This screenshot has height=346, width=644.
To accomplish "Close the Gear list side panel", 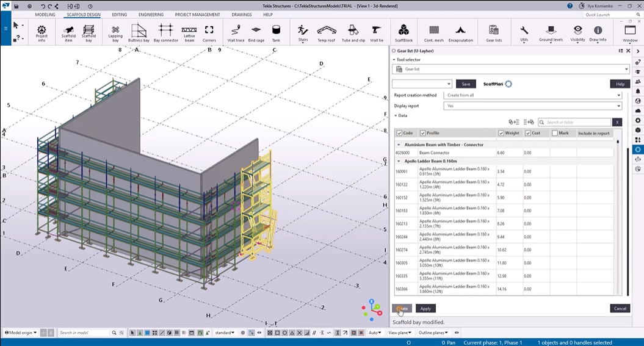I will click(x=628, y=51).
